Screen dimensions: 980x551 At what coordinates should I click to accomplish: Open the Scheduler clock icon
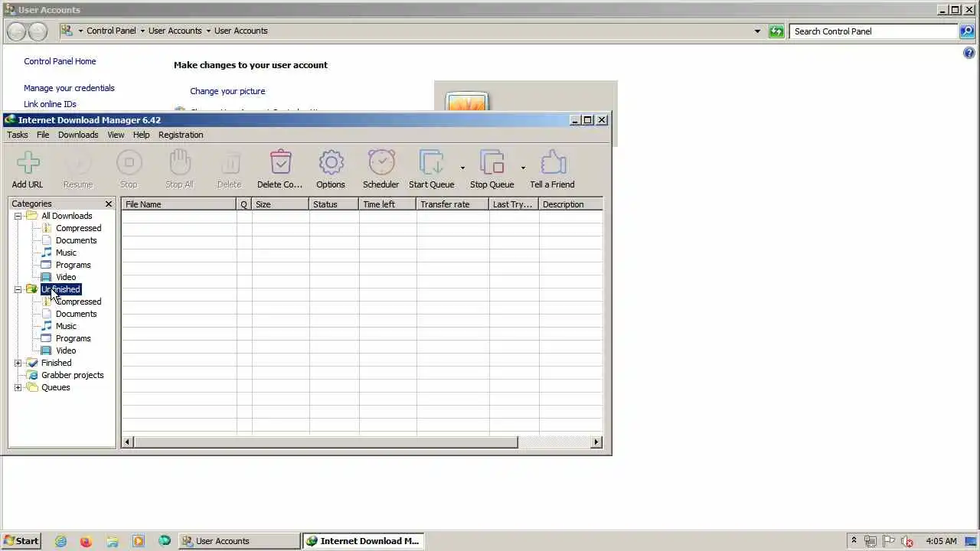[x=381, y=162]
